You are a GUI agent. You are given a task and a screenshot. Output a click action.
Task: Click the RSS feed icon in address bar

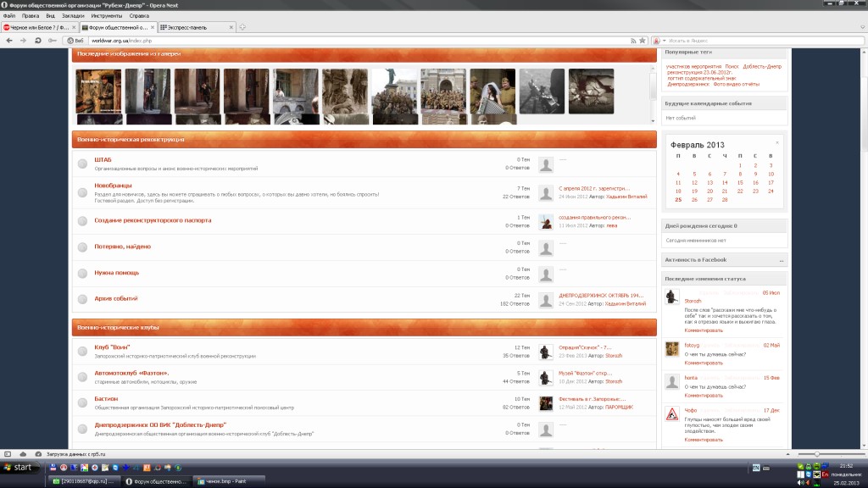coord(633,40)
